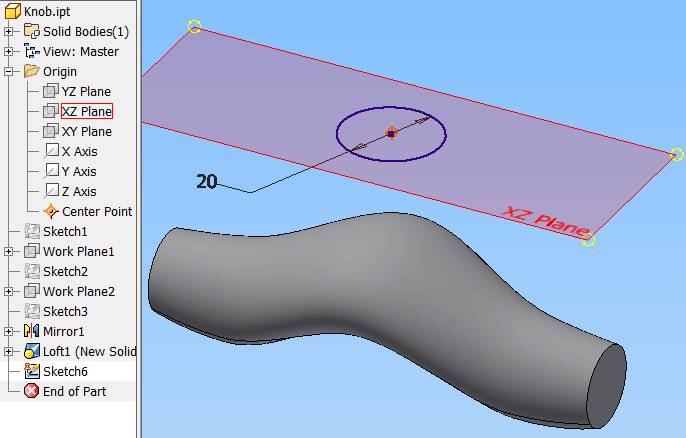The width and height of the screenshot is (686, 438).
Task: Select the Work Plane1 label
Action: pos(79,252)
